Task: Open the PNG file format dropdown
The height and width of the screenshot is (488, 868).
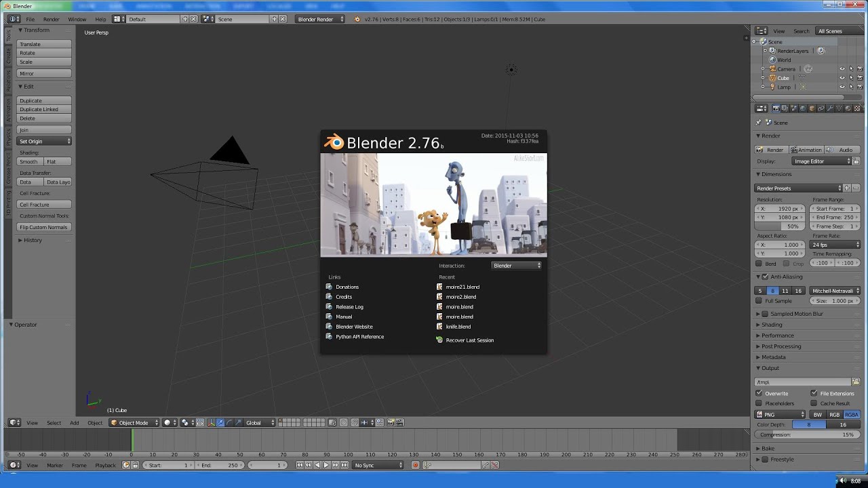Action: [x=781, y=415]
